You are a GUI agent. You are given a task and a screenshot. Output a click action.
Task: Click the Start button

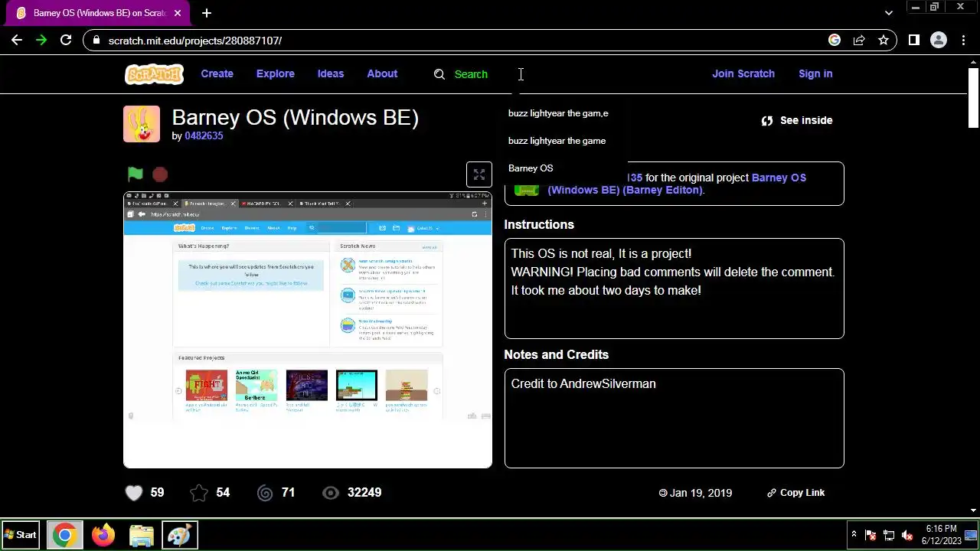(x=21, y=535)
